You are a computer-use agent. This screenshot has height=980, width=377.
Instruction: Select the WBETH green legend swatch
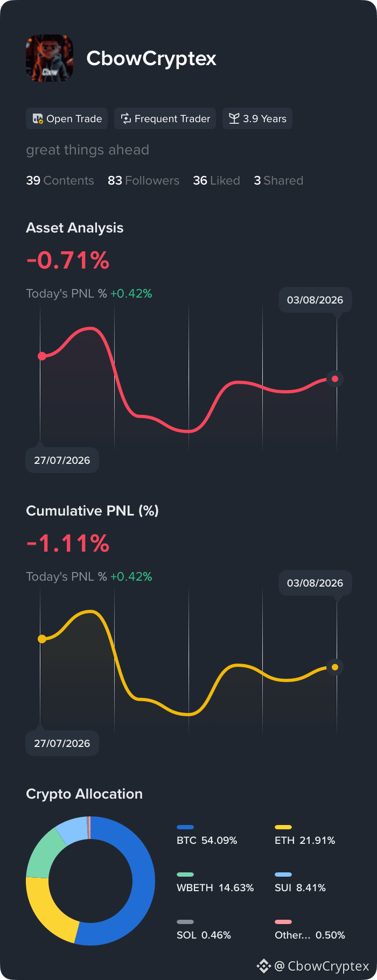[x=185, y=875]
